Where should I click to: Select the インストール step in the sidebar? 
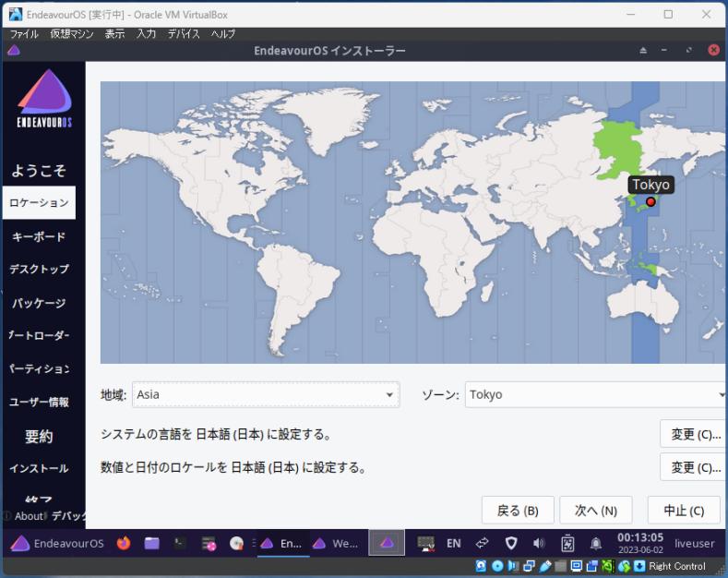click(39, 468)
